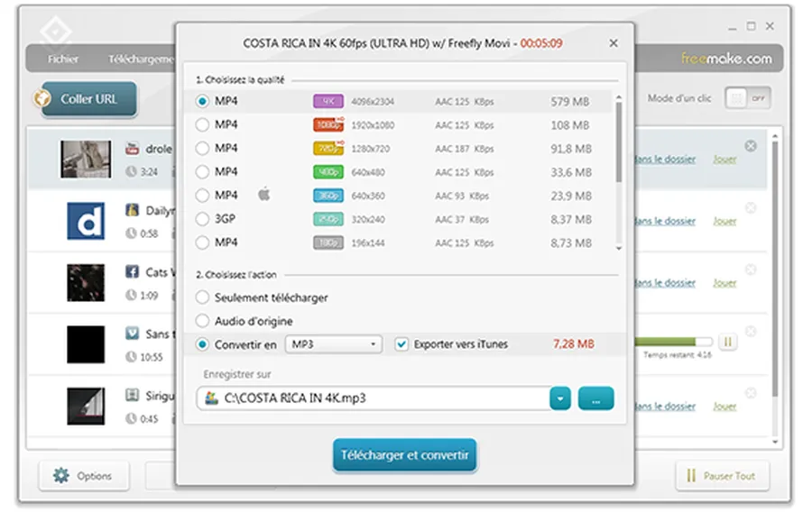Choose the MP4 720p 1280x720 quality
Viewport: 812px width, 512px height.
(x=202, y=149)
